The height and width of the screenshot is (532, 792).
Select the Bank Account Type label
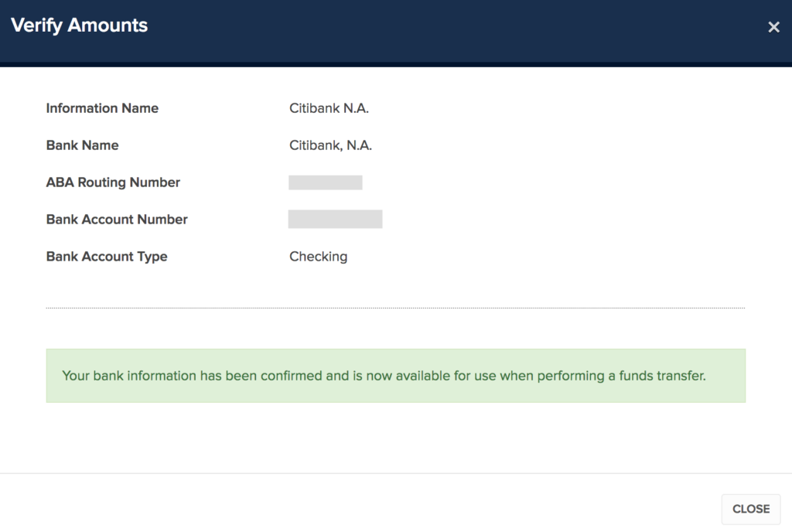(107, 257)
